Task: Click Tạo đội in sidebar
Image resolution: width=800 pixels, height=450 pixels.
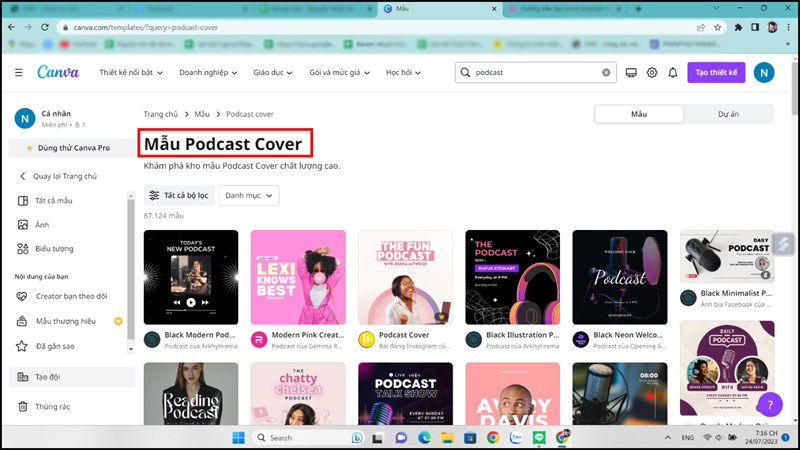Action: point(72,377)
